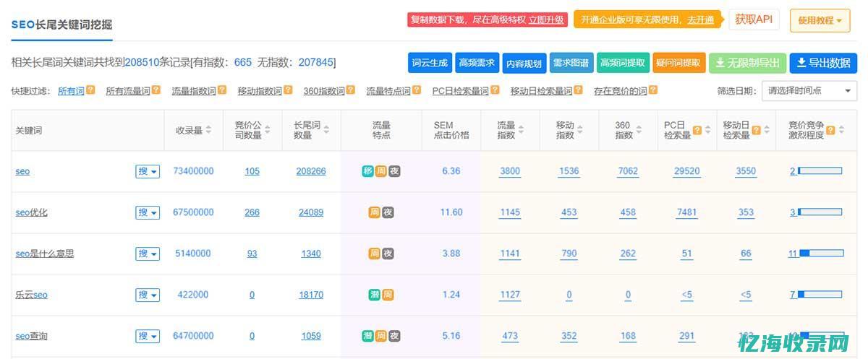Click help icon in PC日检索量 column header
The image size is (868, 359).
(697, 131)
